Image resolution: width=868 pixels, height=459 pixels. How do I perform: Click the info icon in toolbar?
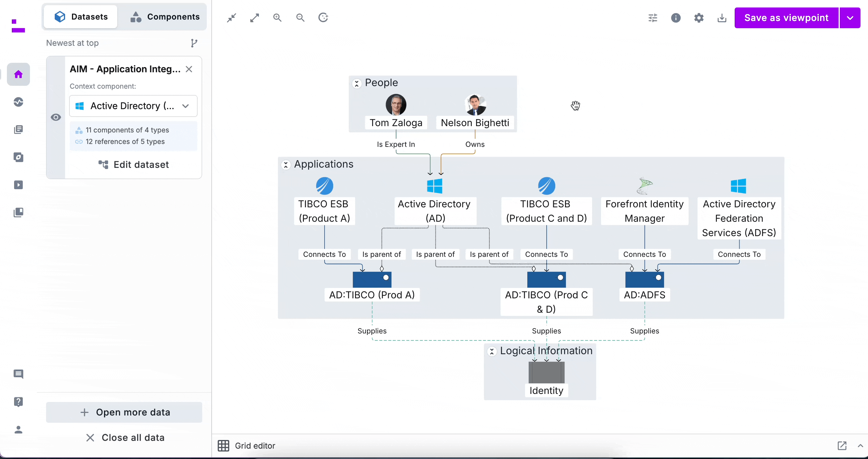click(x=676, y=18)
